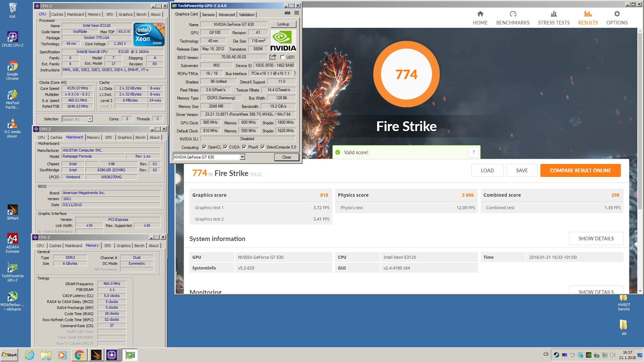Click BIOS export share icon in GPU-Z

(273, 57)
